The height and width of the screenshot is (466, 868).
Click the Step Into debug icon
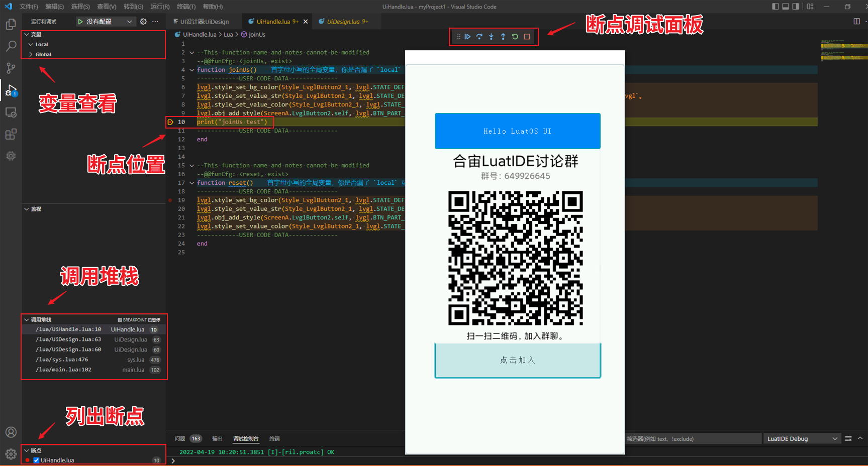(491, 36)
